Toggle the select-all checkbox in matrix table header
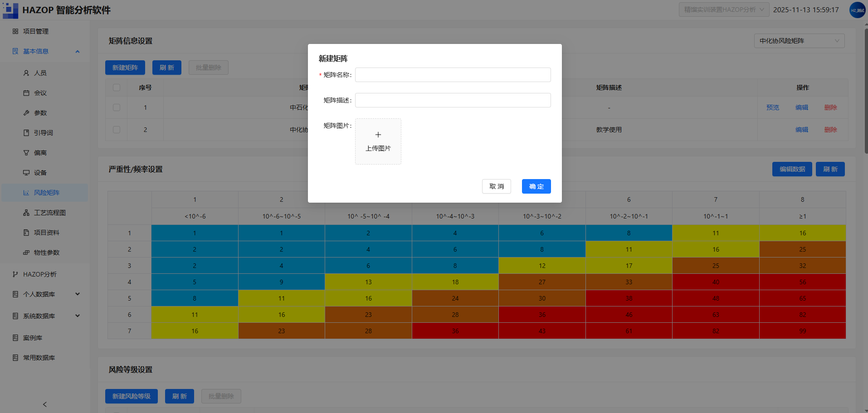 click(x=117, y=87)
